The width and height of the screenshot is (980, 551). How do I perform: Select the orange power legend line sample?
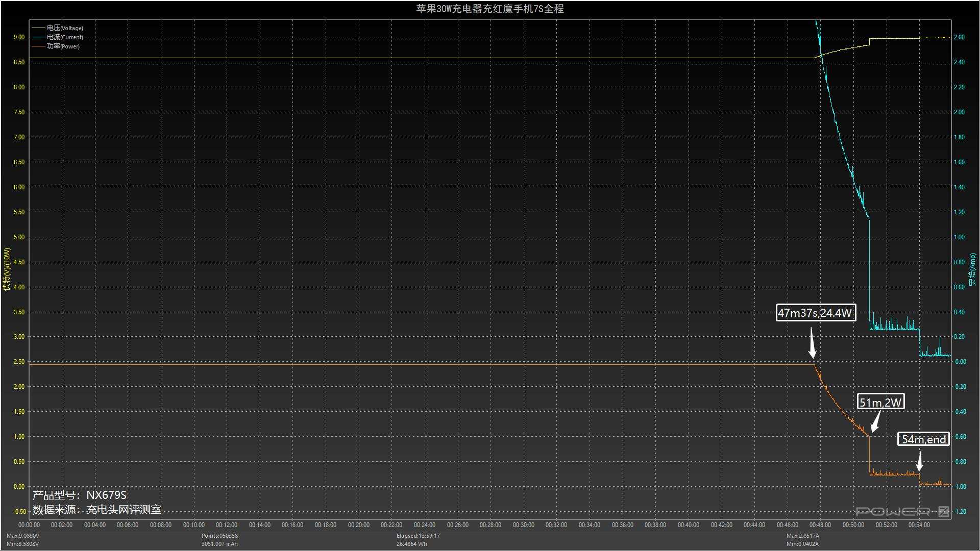pos(38,46)
